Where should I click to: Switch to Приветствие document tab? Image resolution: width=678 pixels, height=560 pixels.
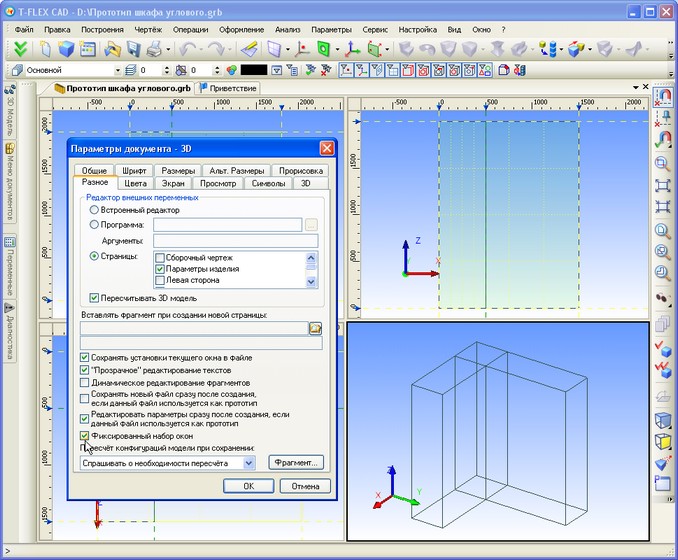[228, 88]
